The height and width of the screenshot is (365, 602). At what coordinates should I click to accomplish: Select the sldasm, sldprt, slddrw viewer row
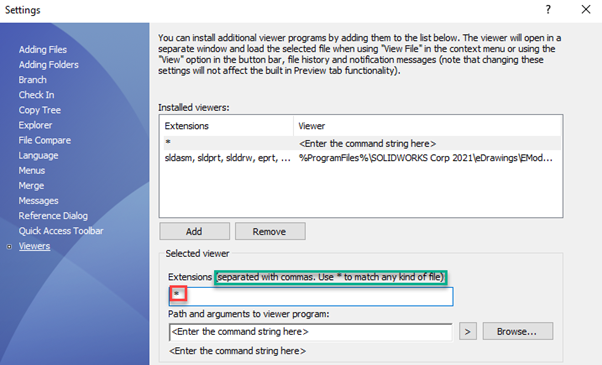tap(362, 158)
